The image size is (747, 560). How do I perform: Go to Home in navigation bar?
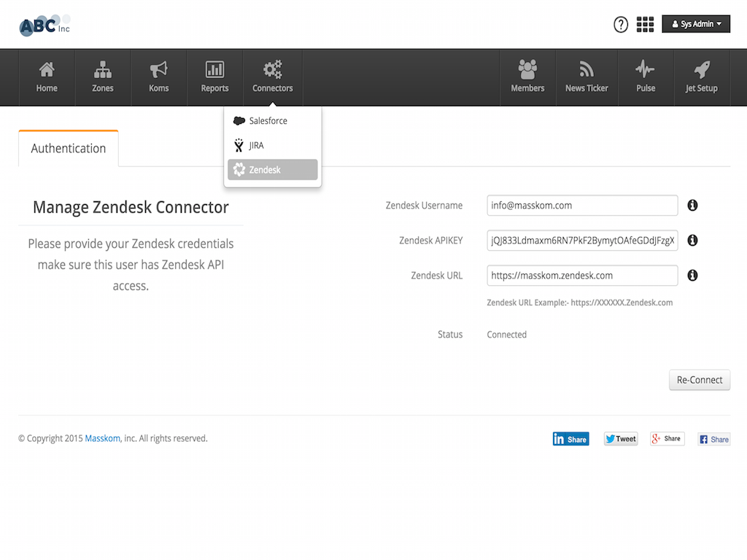pos(47,77)
